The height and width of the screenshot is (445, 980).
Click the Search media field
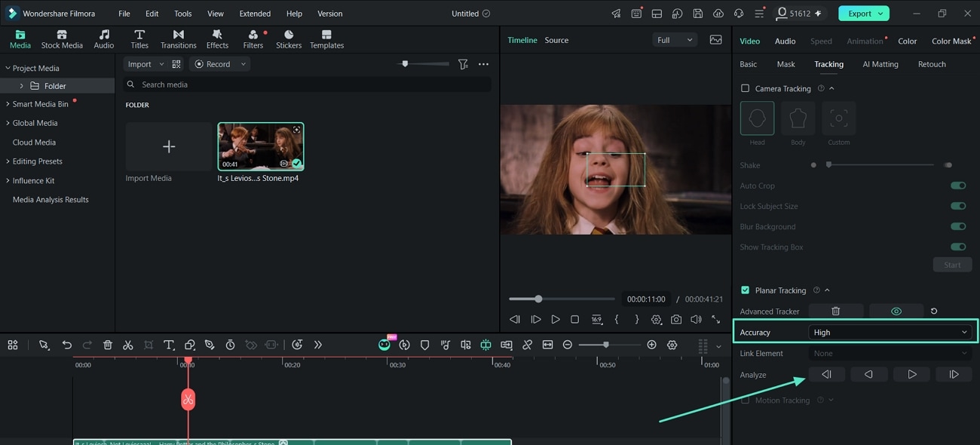coord(308,84)
